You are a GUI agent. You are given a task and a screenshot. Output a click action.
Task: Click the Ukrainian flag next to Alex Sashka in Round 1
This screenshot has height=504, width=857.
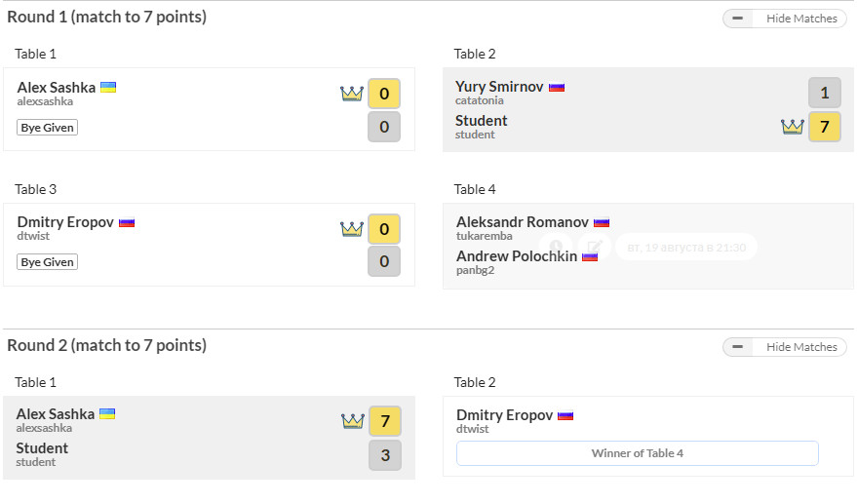[108, 88]
